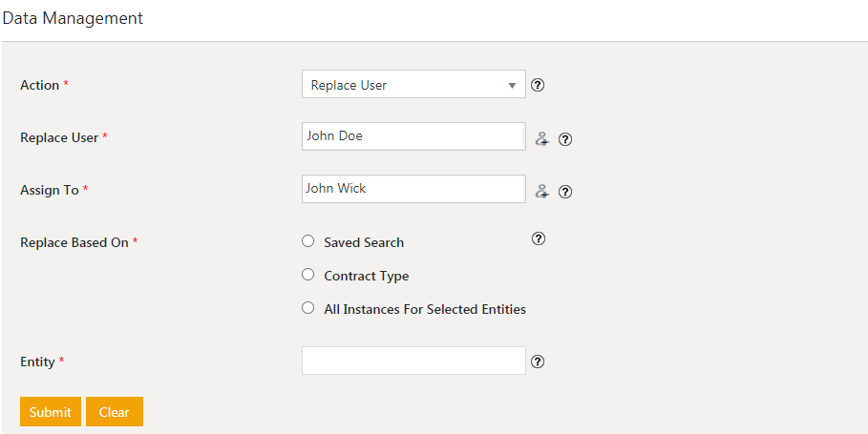Viewport: 868px width, 434px height.
Task: Click the Replace User field containing John Doe
Action: pos(413,136)
